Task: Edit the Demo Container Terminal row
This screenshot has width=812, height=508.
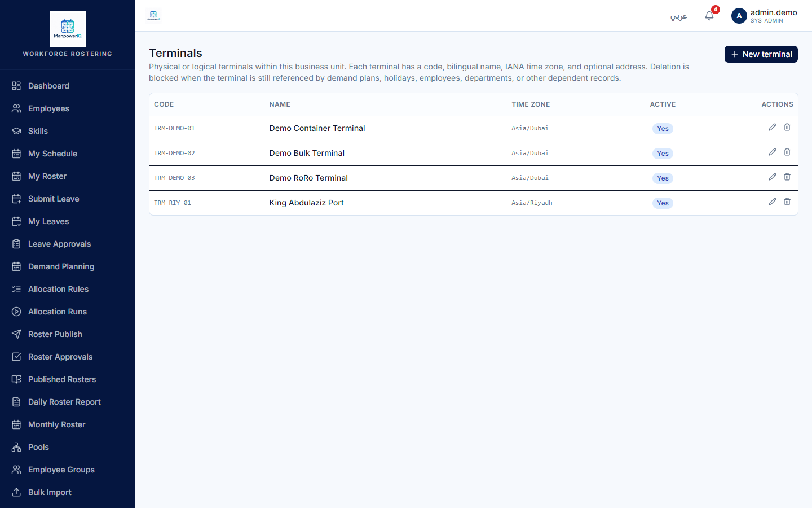Action: pyautogui.click(x=773, y=128)
